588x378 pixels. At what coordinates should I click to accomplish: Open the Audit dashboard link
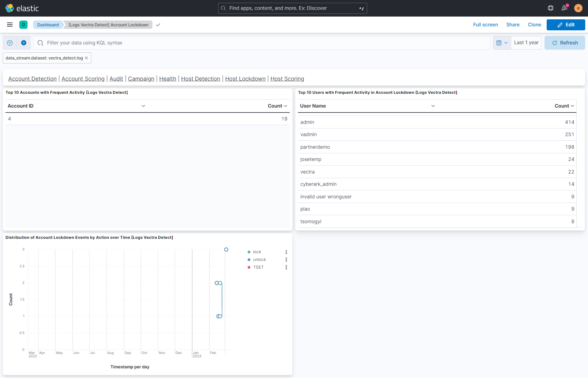pyautogui.click(x=116, y=79)
